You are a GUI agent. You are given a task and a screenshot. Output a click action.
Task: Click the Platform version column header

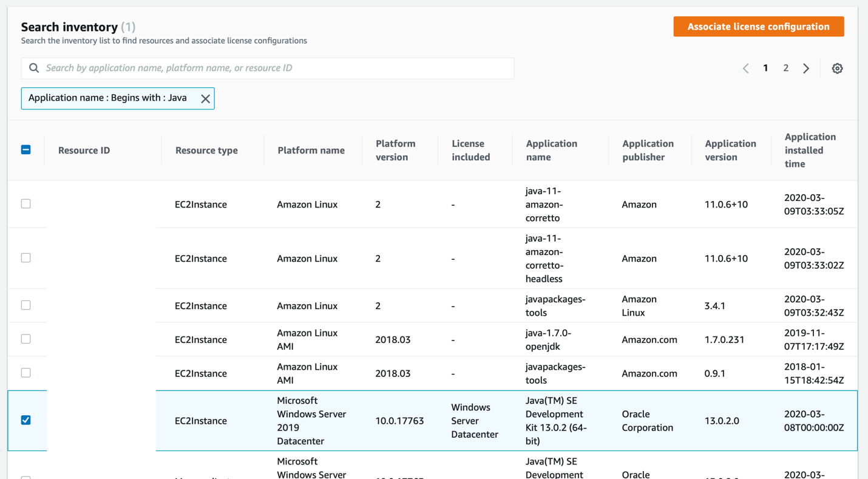[396, 149]
